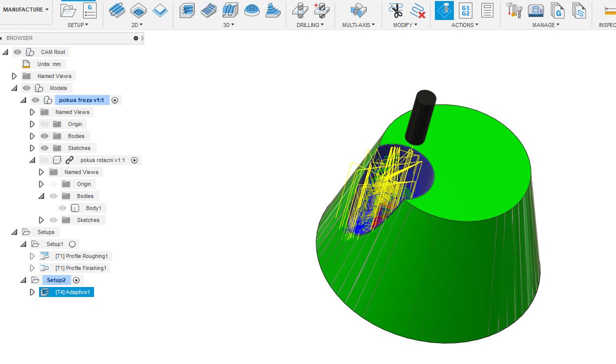Pick the 3D Adaptive Clearing icon
Screen dimensions: 616x364
click(187, 10)
